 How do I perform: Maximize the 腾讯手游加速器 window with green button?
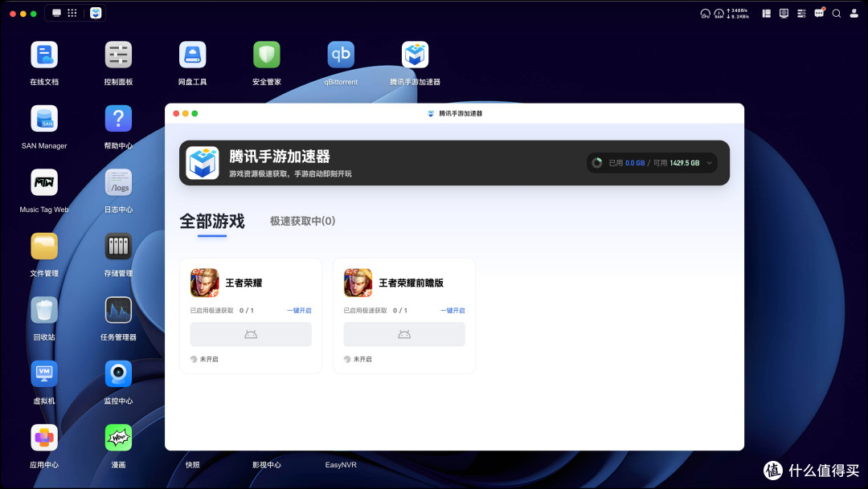(194, 113)
